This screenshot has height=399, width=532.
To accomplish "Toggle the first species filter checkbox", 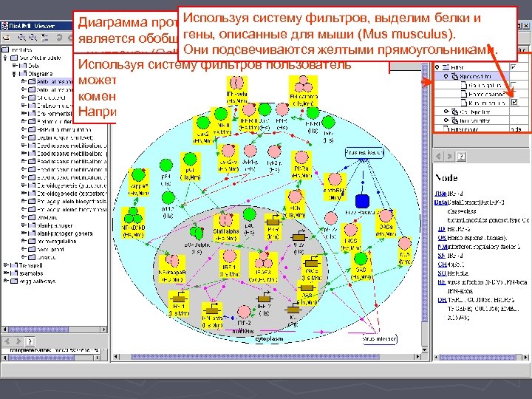I will click(514, 84).
